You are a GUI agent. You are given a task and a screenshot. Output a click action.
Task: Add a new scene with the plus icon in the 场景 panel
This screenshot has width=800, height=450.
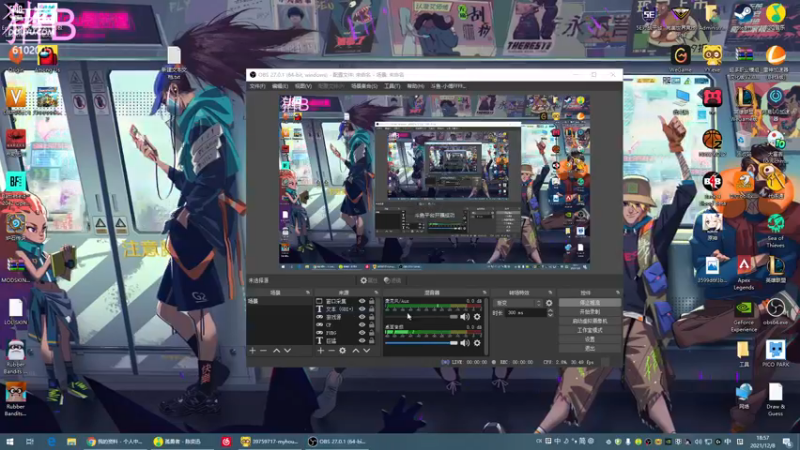pyautogui.click(x=252, y=351)
